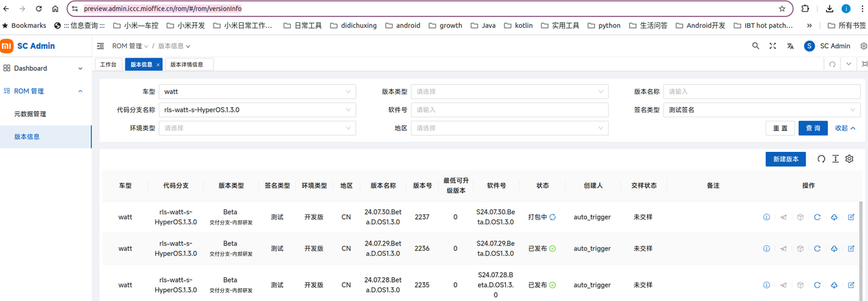Click the info icon in the 2237 row
Viewport: 868px width, 301px height.
[766, 217]
